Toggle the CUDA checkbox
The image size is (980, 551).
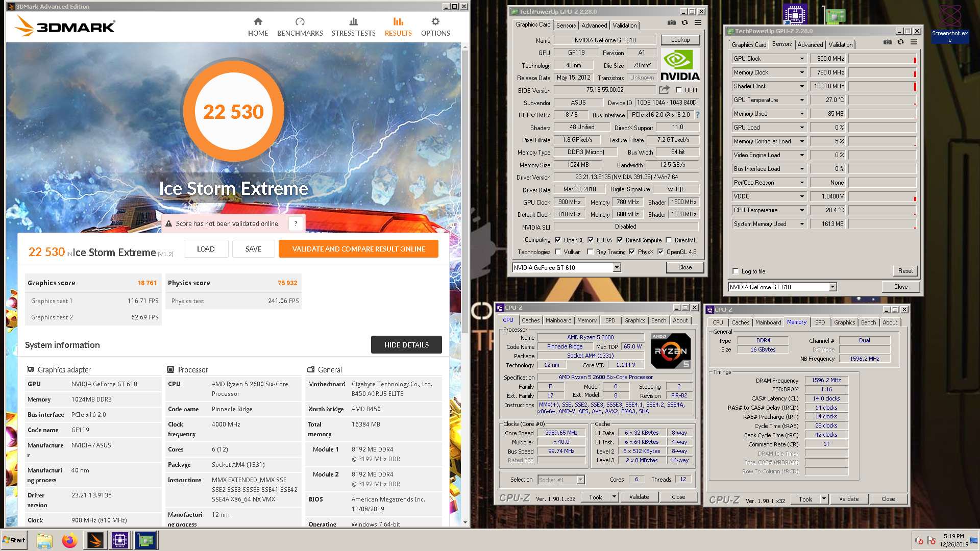tap(591, 240)
